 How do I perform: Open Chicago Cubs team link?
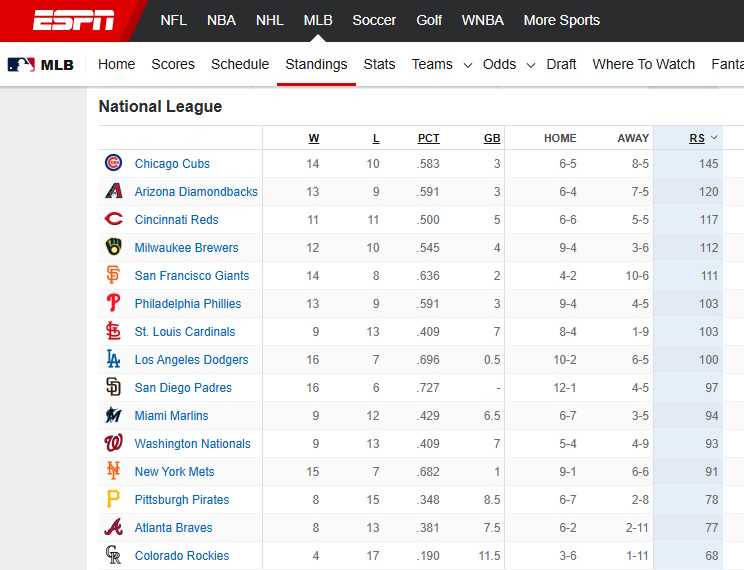click(172, 164)
